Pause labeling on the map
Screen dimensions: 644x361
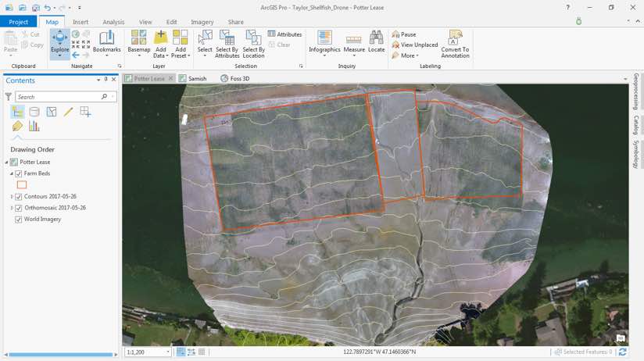point(404,34)
